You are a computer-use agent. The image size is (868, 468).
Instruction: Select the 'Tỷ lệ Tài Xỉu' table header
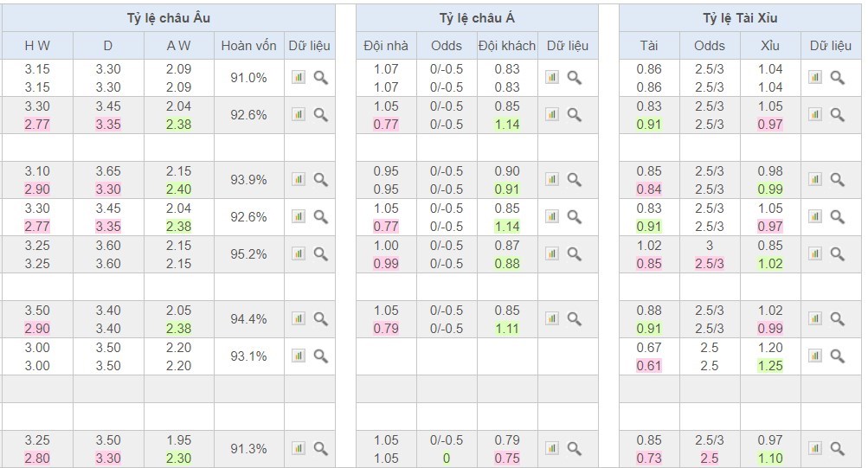click(x=740, y=18)
